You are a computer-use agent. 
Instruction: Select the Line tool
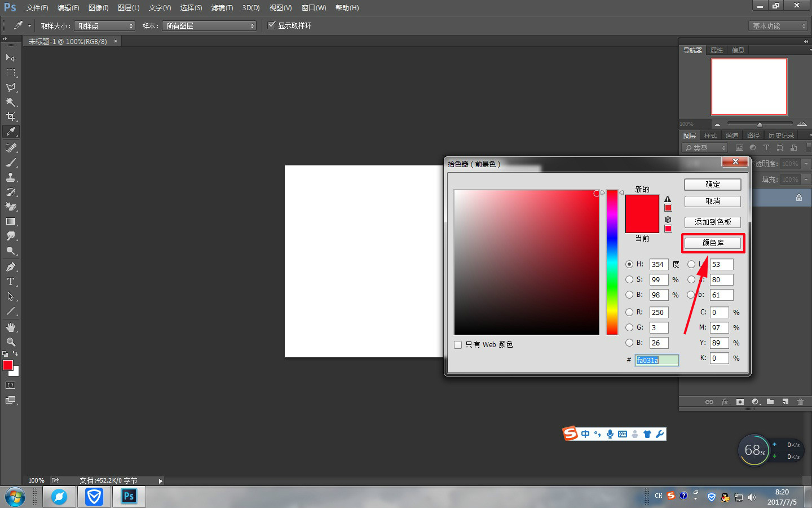(11, 311)
